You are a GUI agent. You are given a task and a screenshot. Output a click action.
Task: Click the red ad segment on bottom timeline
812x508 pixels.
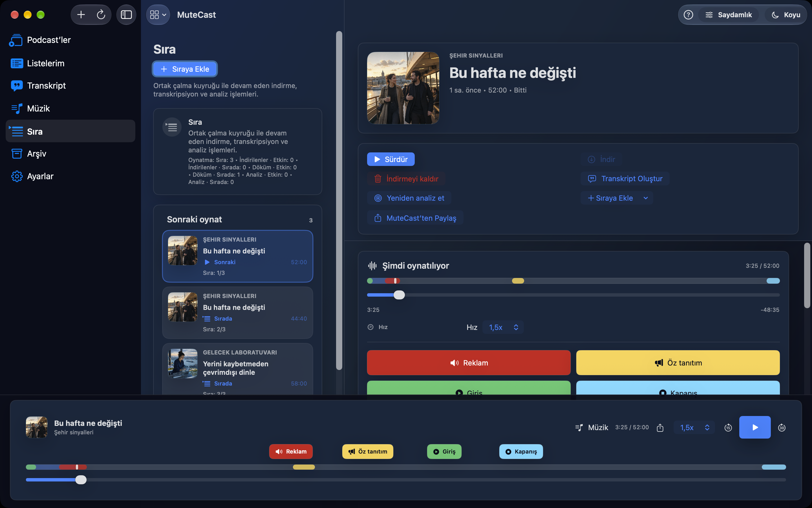click(72, 467)
